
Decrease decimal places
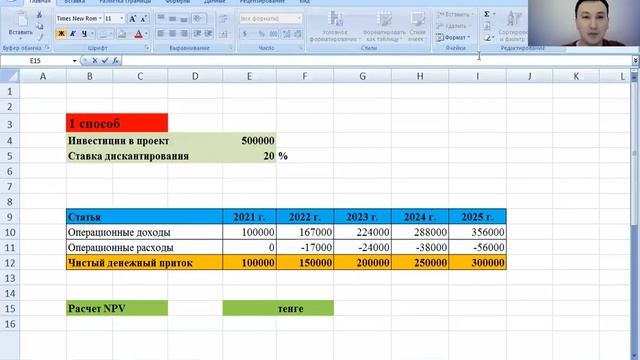coord(298,34)
